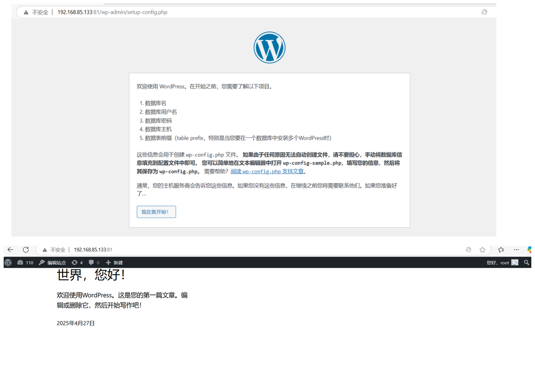
Task: Reload the 192.168.85.133:81 page
Action: click(x=26, y=250)
